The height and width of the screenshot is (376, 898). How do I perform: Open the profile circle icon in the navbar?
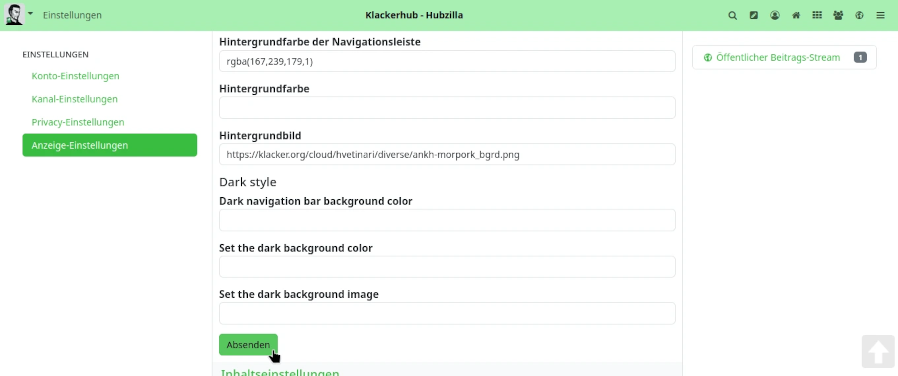click(x=775, y=15)
